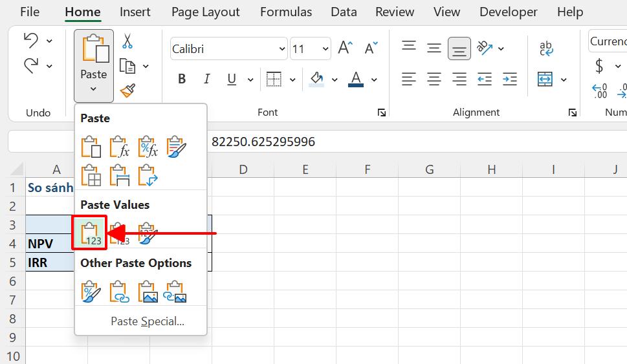Click Paste as Picture icon
The image size is (627, 364).
(x=148, y=292)
